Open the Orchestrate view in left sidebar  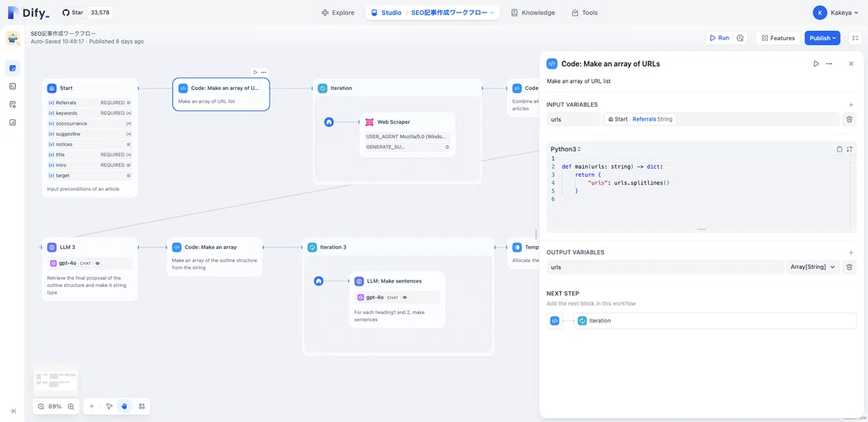click(x=13, y=68)
